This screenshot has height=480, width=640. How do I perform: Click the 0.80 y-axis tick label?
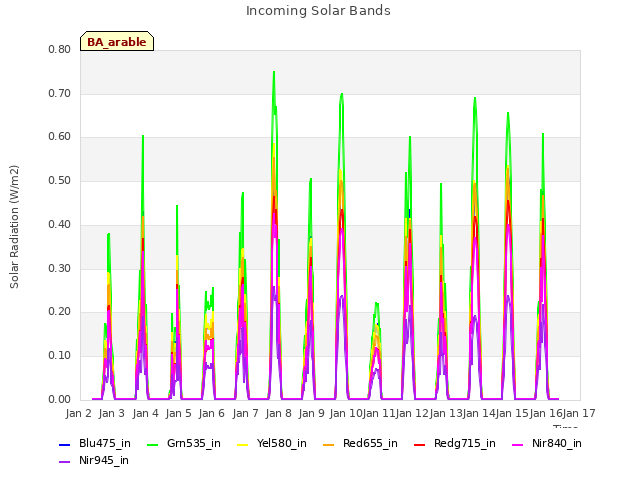(x=60, y=50)
